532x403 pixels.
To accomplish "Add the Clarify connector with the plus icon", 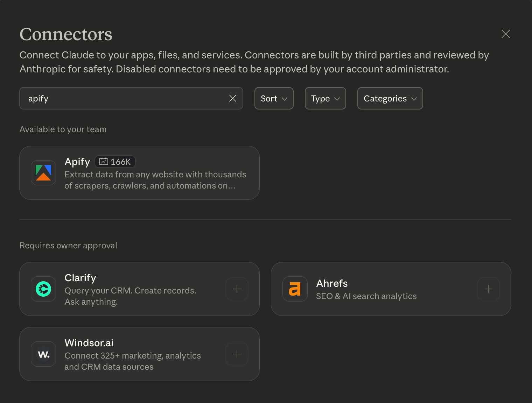I will [237, 289].
